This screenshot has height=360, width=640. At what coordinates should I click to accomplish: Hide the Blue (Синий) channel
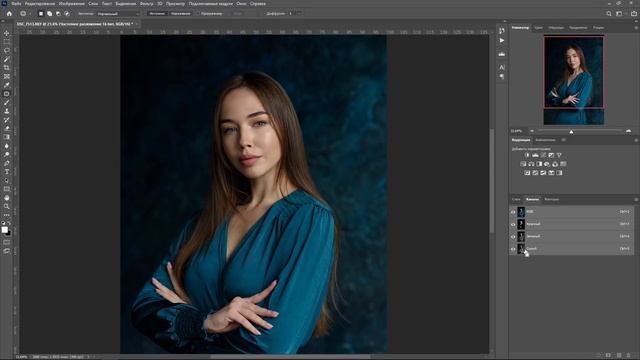click(x=513, y=249)
